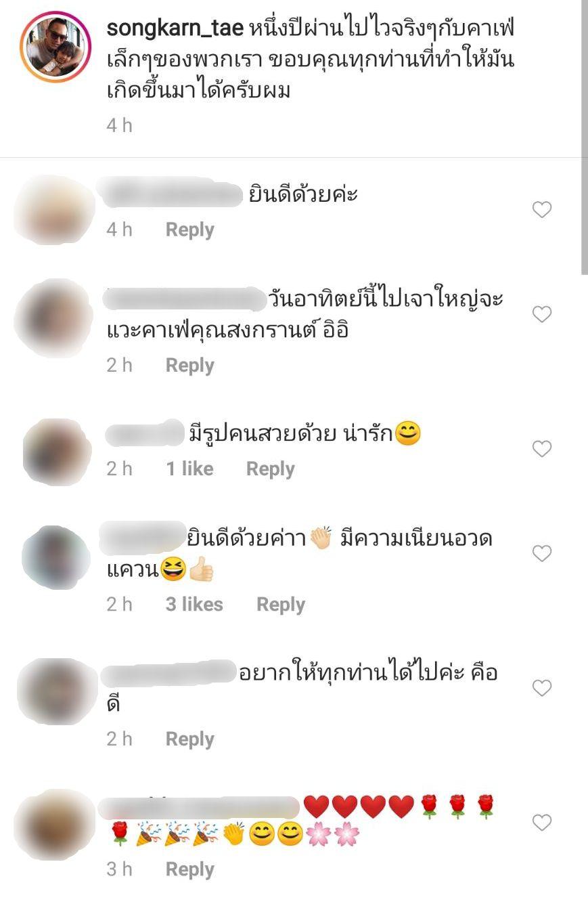Screen dimensions: 588x906
Task: Reply to the 3 h emoji comment
Action: pos(190,869)
